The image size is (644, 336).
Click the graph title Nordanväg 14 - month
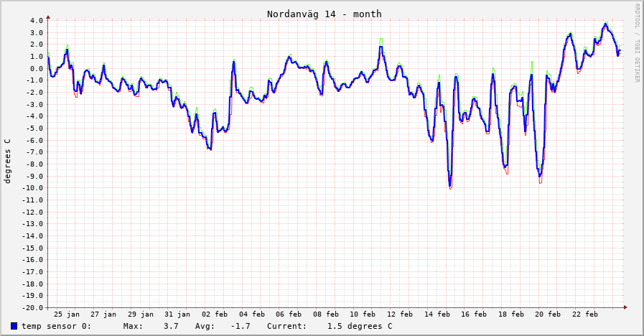324,14
